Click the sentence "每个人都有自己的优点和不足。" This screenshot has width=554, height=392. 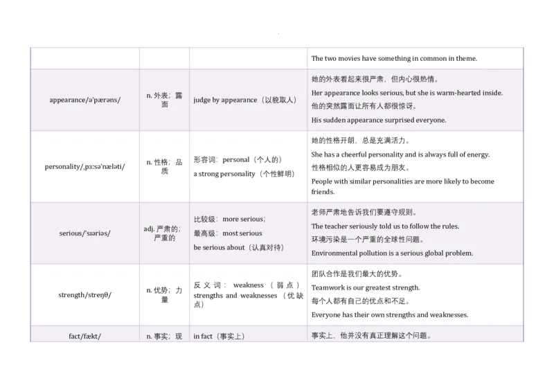(x=361, y=301)
